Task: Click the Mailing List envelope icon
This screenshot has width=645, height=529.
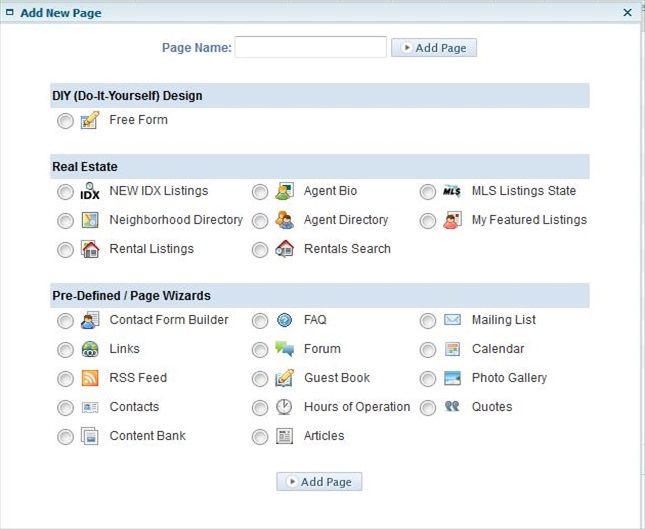Action: [x=452, y=321]
